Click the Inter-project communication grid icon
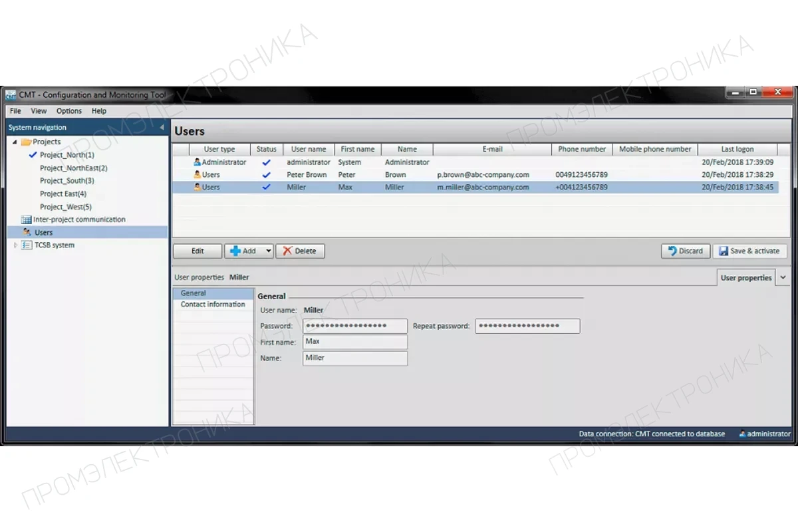 point(27,219)
